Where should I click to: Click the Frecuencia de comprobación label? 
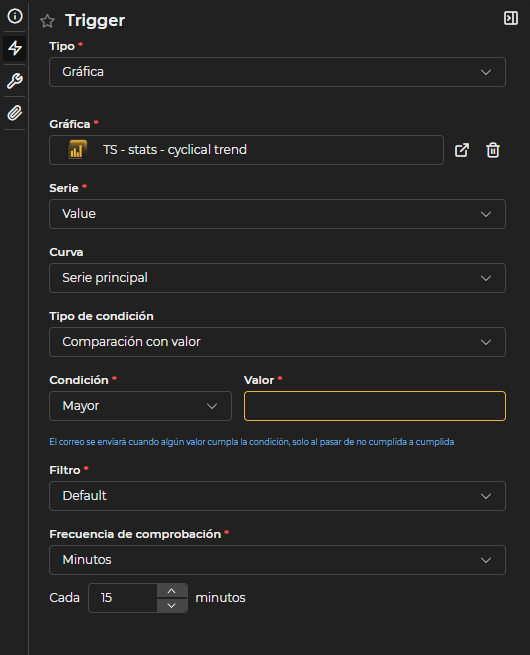pyautogui.click(x=135, y=534)
